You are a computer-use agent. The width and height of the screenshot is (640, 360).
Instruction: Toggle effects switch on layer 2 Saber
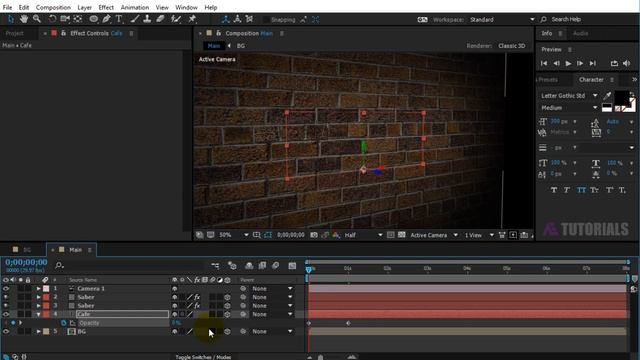point(197,297)
